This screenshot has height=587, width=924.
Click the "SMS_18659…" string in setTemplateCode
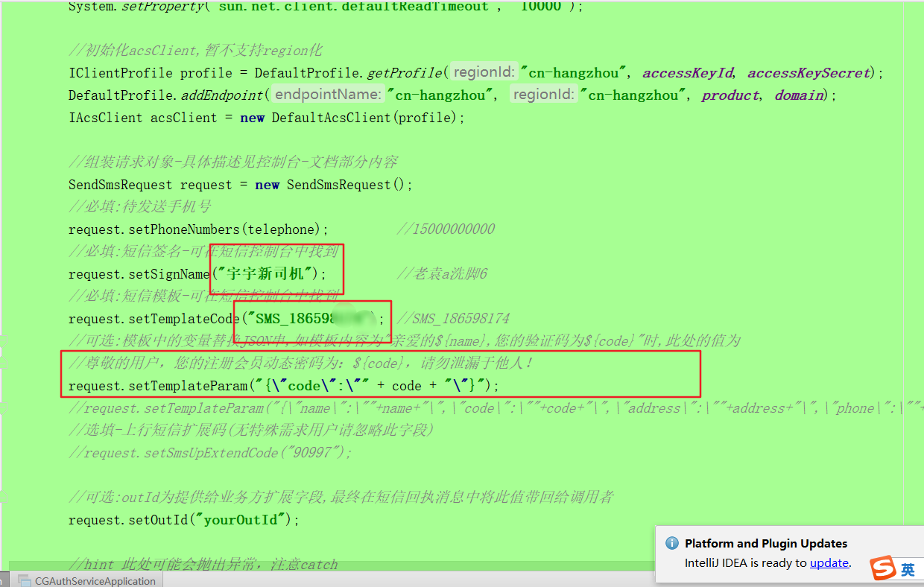click(x=311, y=319)
